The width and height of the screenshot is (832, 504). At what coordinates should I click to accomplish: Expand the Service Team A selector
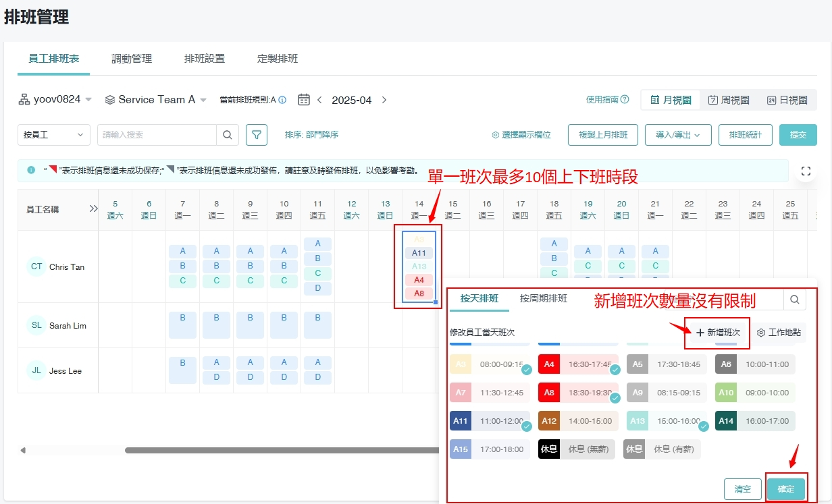[x=156, y=100]
